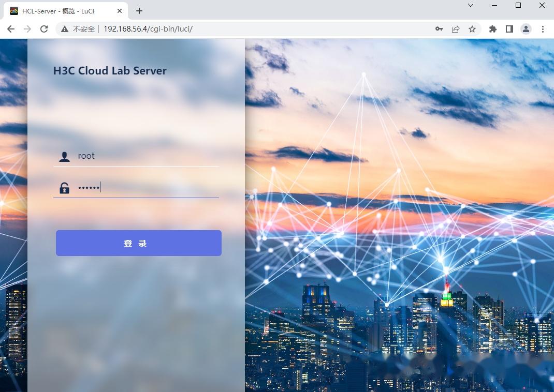554x392 pixels.
Task: Click the padlock icon next to password field
Action: [64, 188]
